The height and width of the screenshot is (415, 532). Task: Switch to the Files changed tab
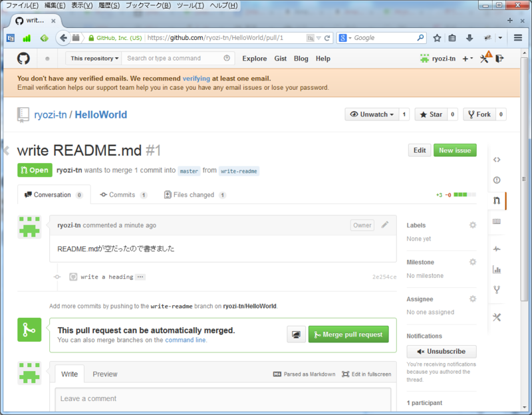click(x=195, y=195)
